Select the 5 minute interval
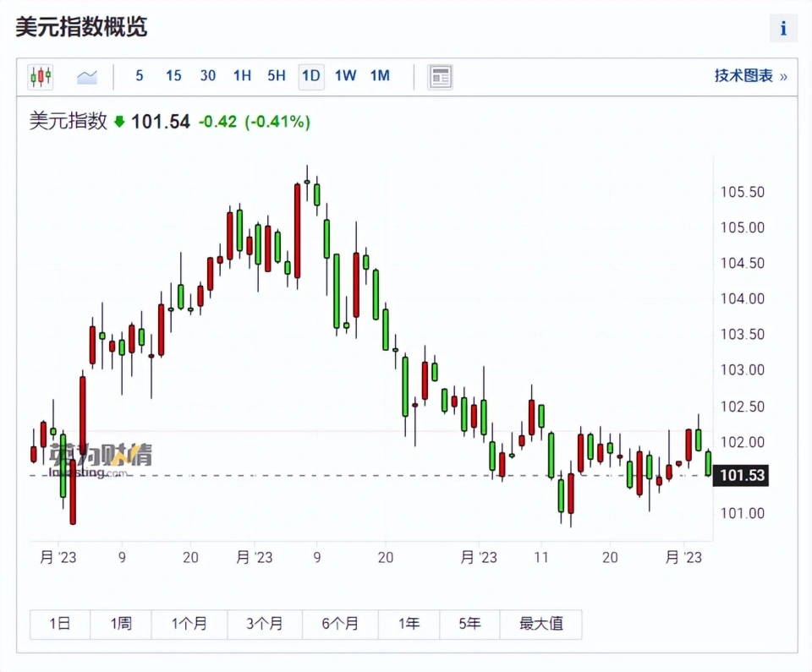This screenshot has height=672, width=812. pyautogui.click(x=140, y=76)
